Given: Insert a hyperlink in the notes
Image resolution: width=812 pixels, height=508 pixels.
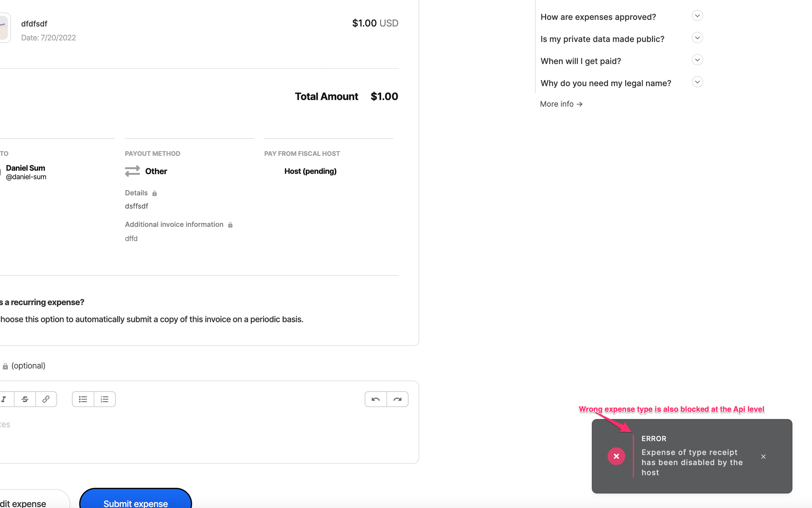Looking at the screenshot, I should click(46, 399).
